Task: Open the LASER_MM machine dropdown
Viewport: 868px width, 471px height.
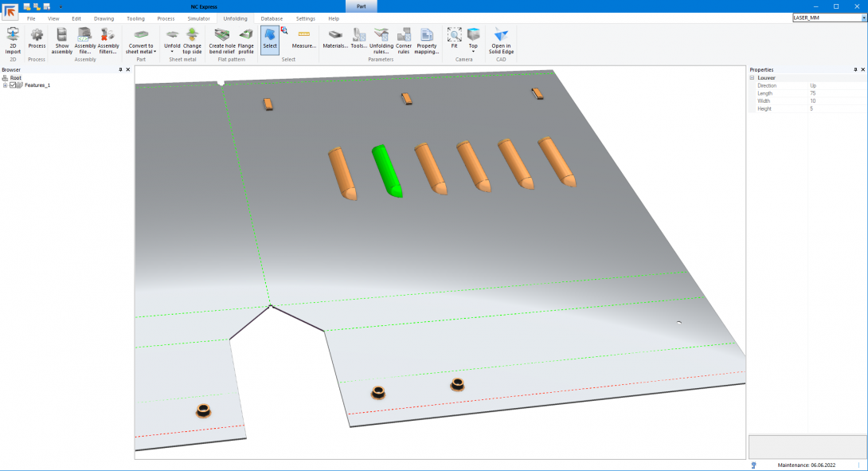Action: point(862,18)
